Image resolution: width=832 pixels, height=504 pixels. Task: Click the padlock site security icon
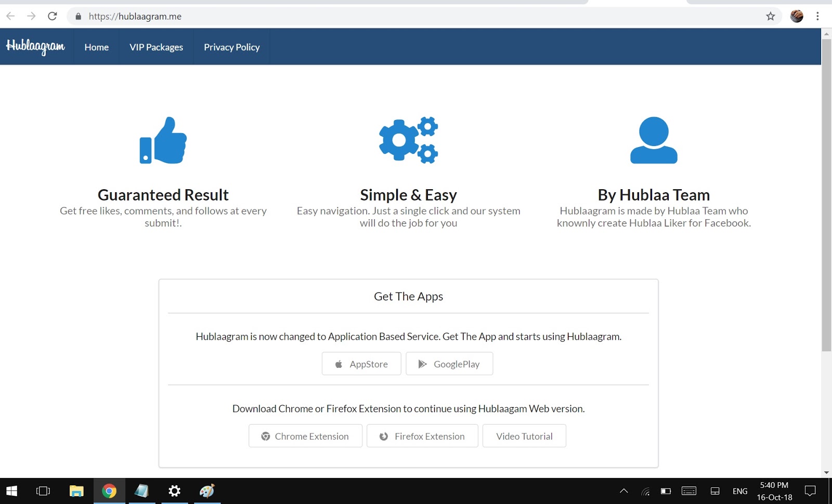click(x=79, y=17)
